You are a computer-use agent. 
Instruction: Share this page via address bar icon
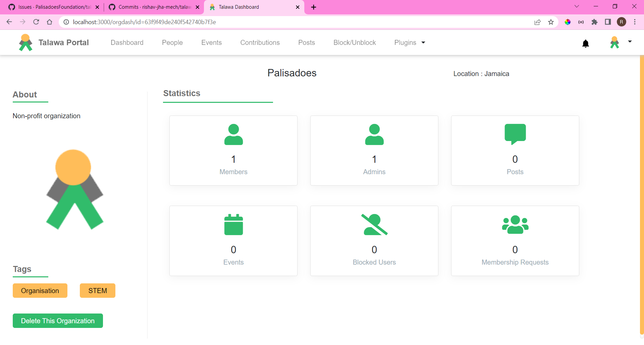click(x=537, y=22)
